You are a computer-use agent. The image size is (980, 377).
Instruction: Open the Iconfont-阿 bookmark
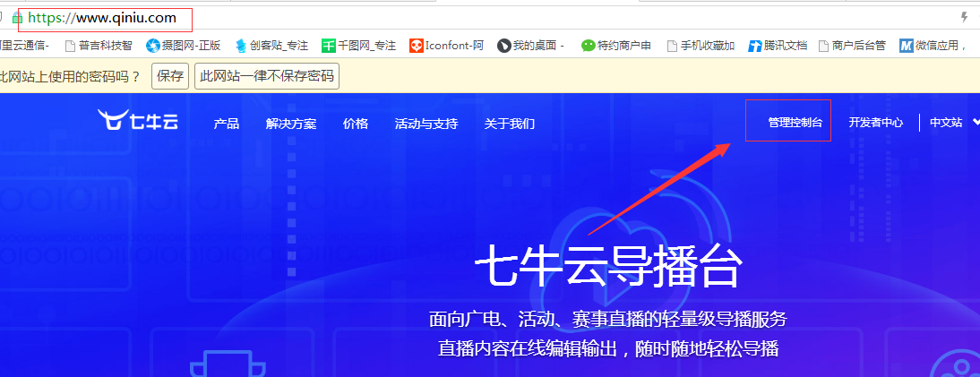pos(446,46)
